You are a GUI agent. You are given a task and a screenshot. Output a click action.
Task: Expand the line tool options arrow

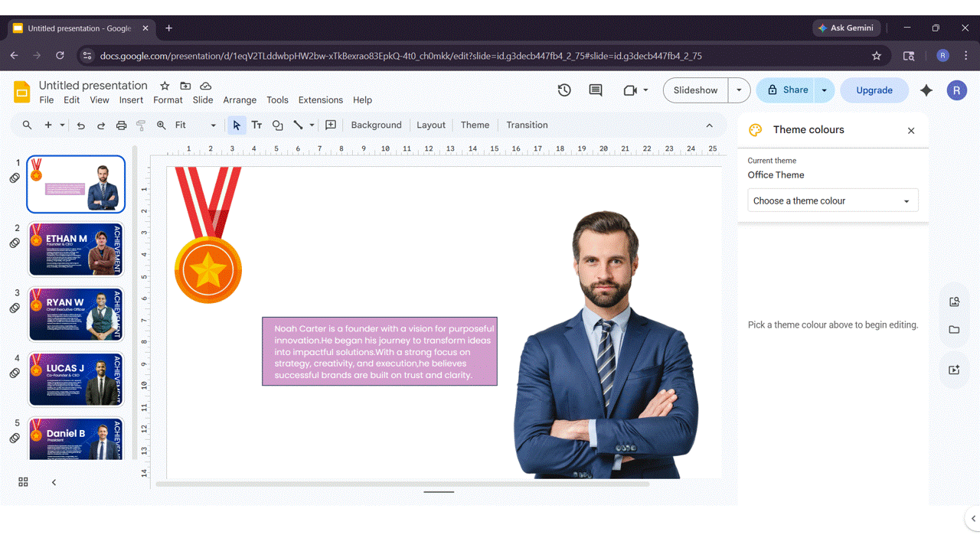tap(312, 125)
